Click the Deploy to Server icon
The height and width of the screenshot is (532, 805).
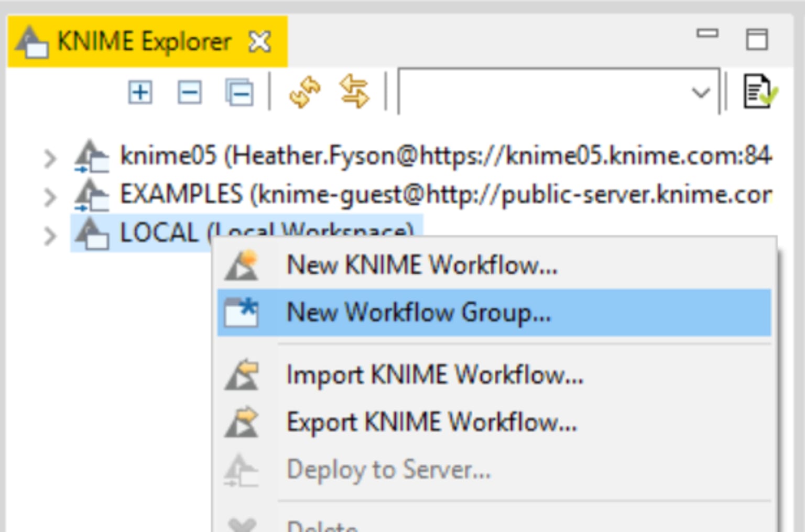pyautogui.click(x=242, y=470)
